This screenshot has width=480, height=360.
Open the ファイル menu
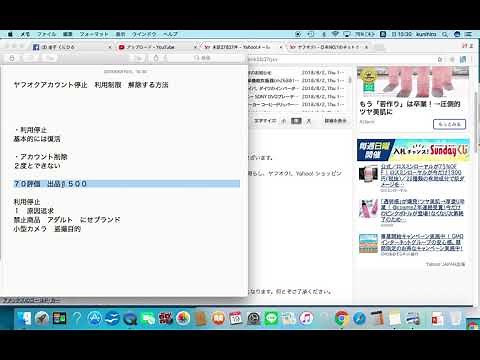click(46, 34)
